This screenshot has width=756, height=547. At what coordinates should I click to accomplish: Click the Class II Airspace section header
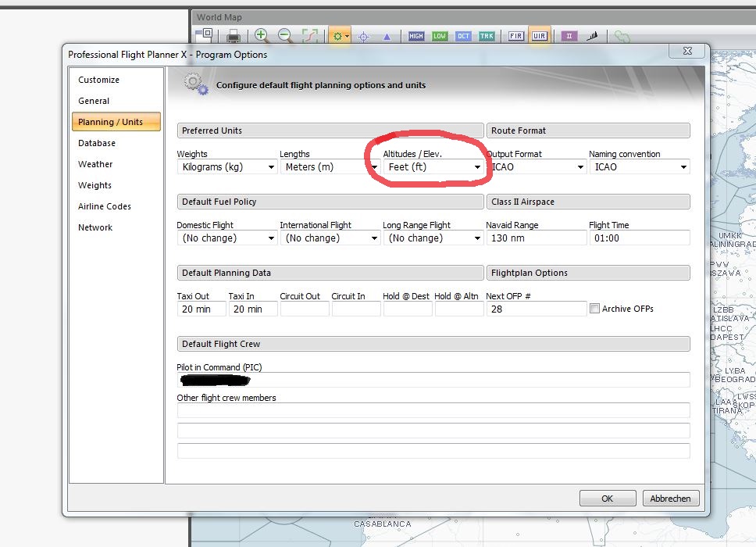click(588, 202)
